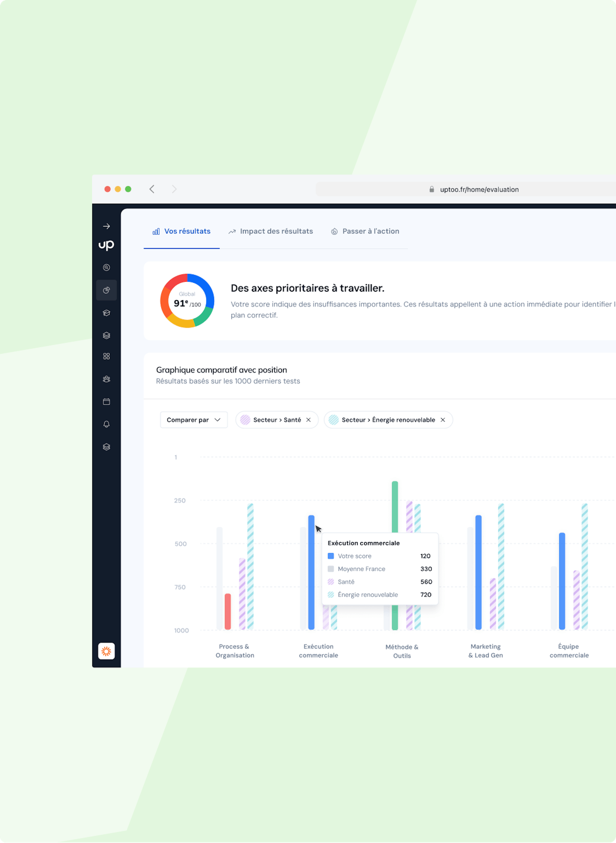Open the notifications bell icon
This screenshot has height=843, width=616.
(x=106, y=424)
